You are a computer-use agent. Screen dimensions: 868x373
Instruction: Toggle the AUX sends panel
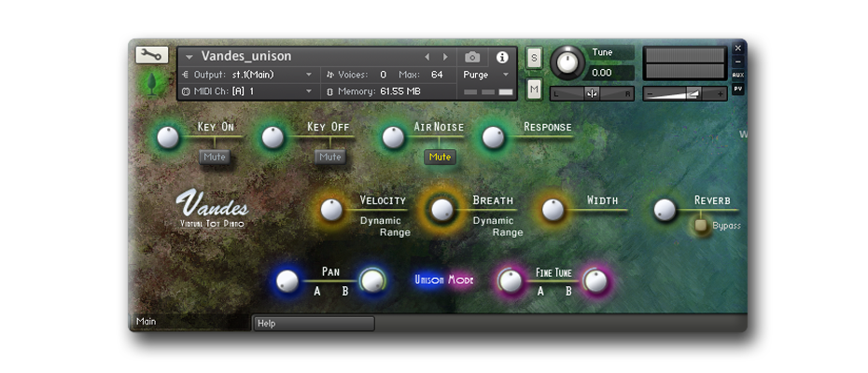pyautogui.click(x=738, y=76)
